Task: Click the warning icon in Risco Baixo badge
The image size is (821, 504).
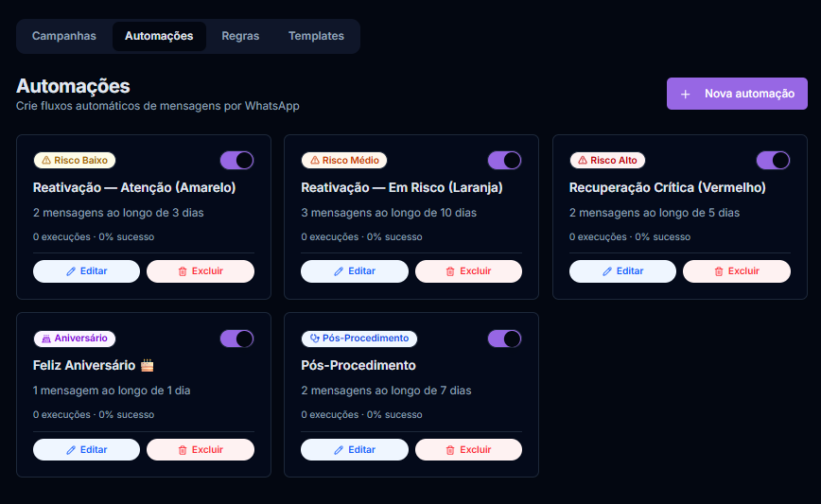Action: (46, 161)
